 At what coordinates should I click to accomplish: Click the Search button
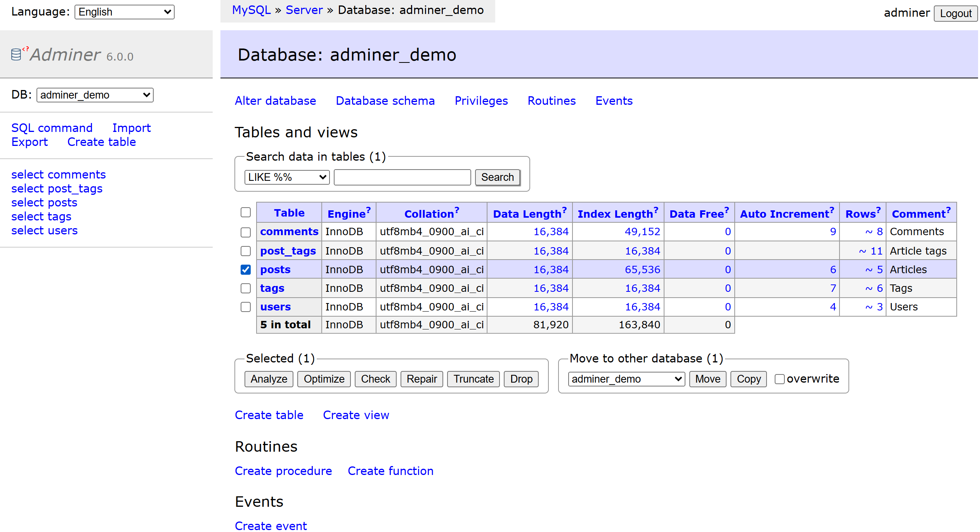click(498, 177)
